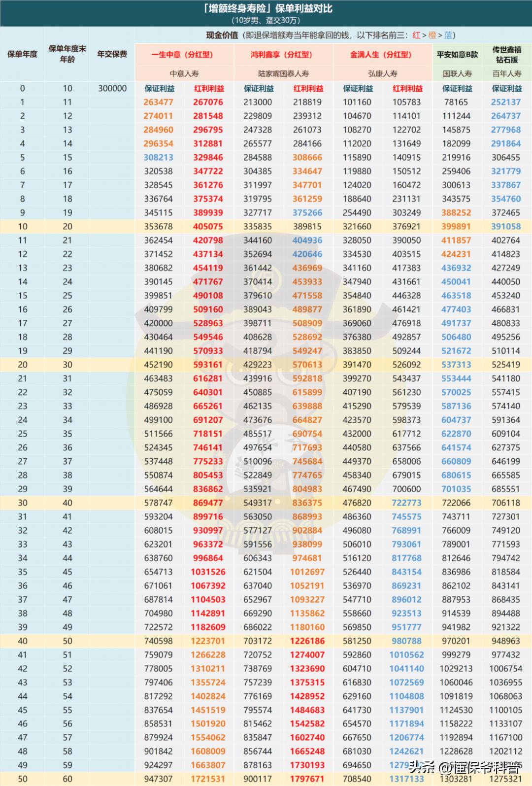The image size is (532, 786).
Task: Click the value 1006754
Action: coord(506,668)
